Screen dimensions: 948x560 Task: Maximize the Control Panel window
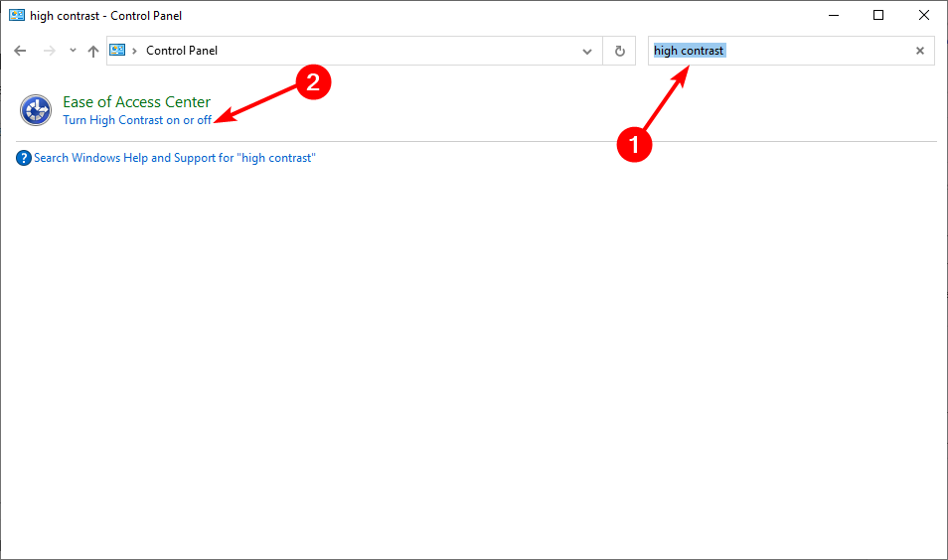878,15
